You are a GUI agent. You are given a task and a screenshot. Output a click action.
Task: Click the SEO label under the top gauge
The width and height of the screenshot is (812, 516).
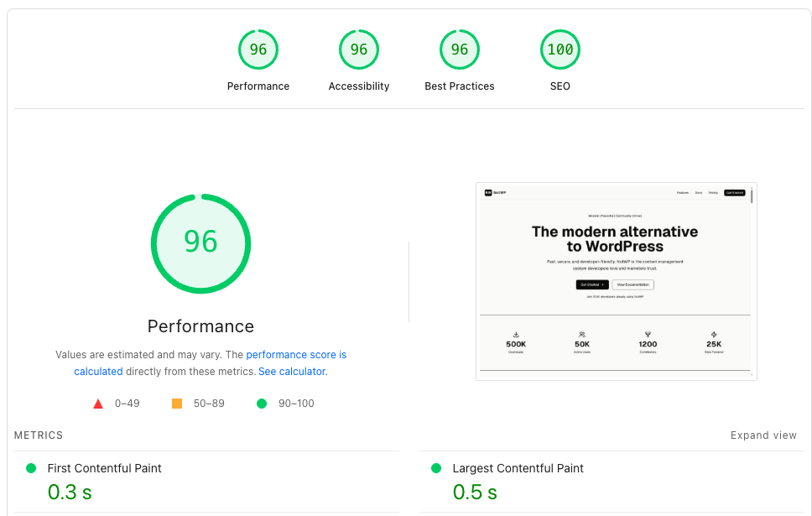tap(560, 86)
